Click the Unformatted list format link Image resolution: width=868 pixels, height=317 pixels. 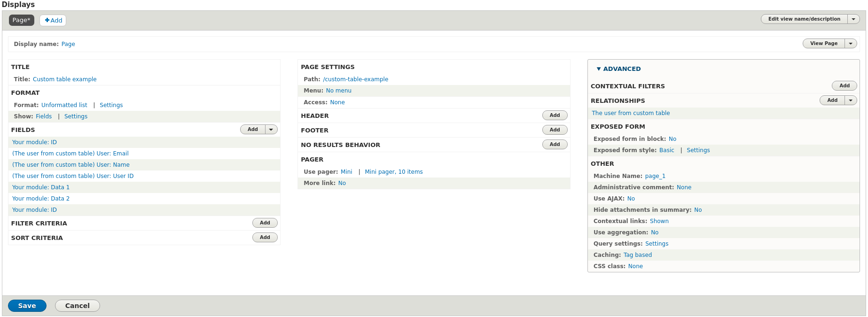click(x=64, y=105)
